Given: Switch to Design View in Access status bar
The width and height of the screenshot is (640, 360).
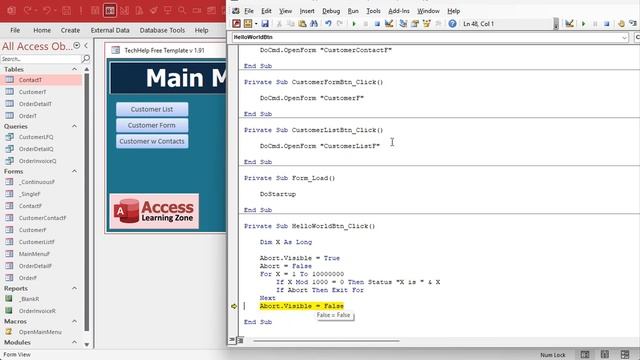Looking at the screenshot, I should tap(624, 354).
